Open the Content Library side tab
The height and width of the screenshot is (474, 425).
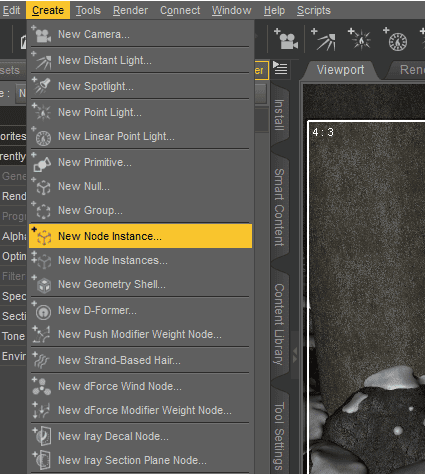click(x=279, y=324)
